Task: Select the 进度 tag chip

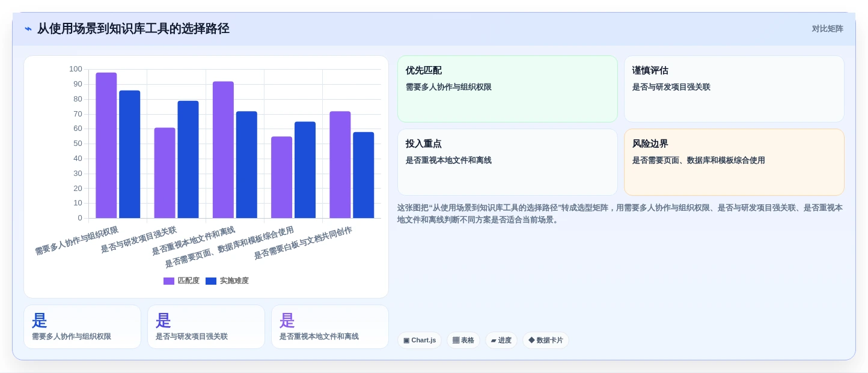Action: click(501, 341)
